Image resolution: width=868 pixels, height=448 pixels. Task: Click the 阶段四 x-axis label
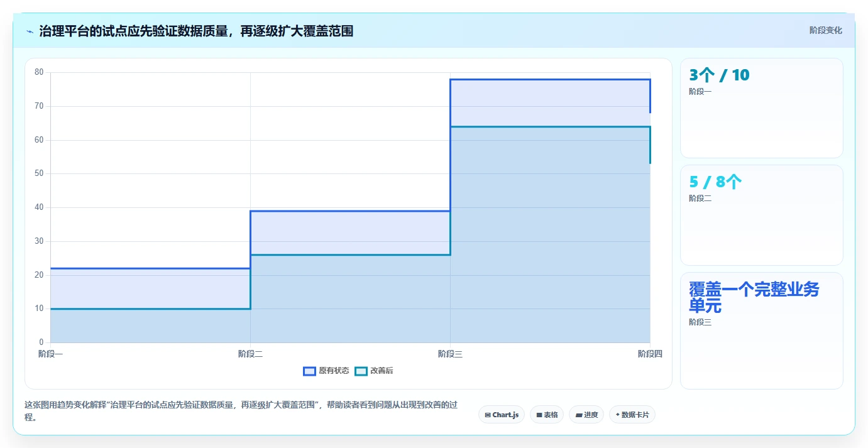click(x=650, y=354)
